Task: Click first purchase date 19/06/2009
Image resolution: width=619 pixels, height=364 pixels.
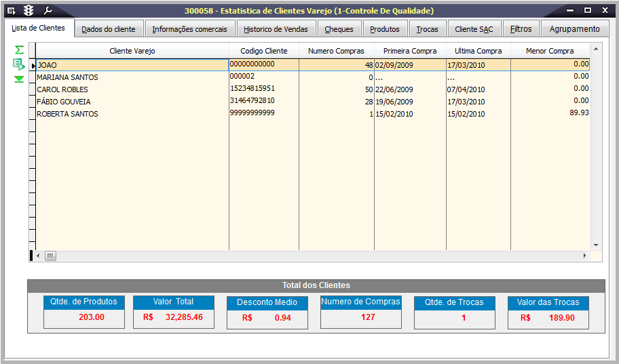Action: coord(394,102)
